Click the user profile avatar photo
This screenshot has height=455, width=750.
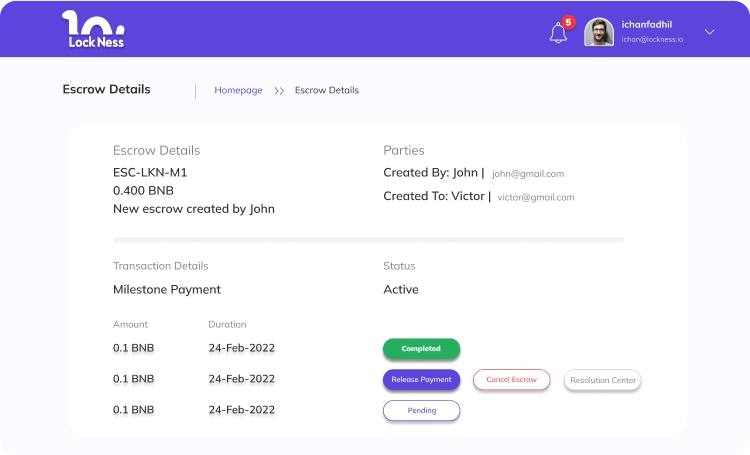pyautogui.click(x=599, y=32)
